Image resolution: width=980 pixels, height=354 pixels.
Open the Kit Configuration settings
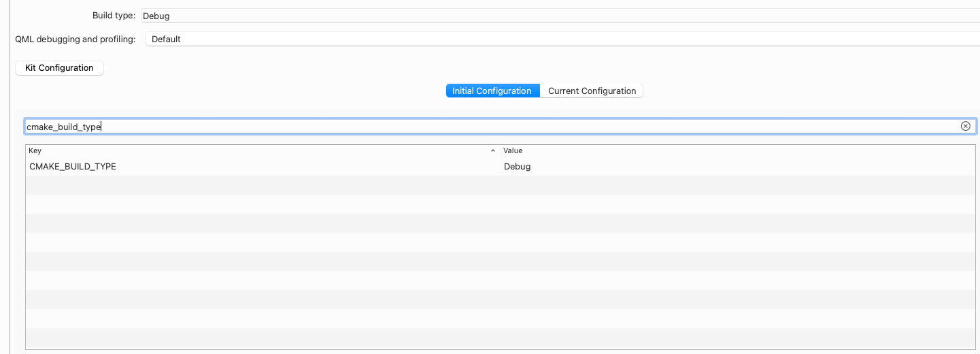pyautogui.click(x=59, y=68)
